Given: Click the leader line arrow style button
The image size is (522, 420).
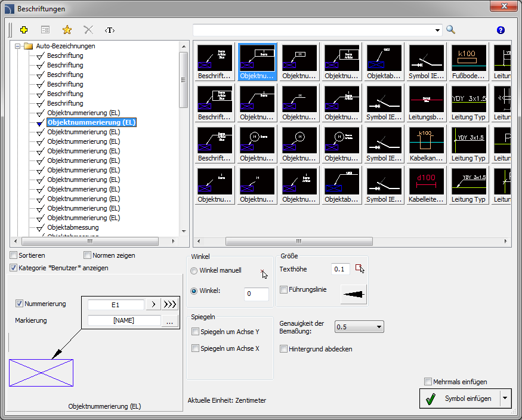Looking at the screenshot, I should [353, 294].
